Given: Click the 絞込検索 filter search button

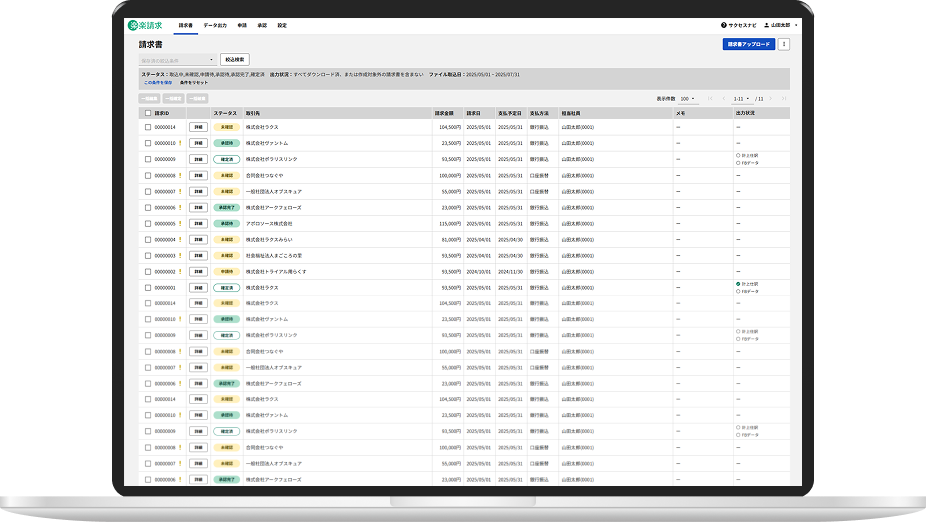Looking at the screenshot, I should 235,60.
